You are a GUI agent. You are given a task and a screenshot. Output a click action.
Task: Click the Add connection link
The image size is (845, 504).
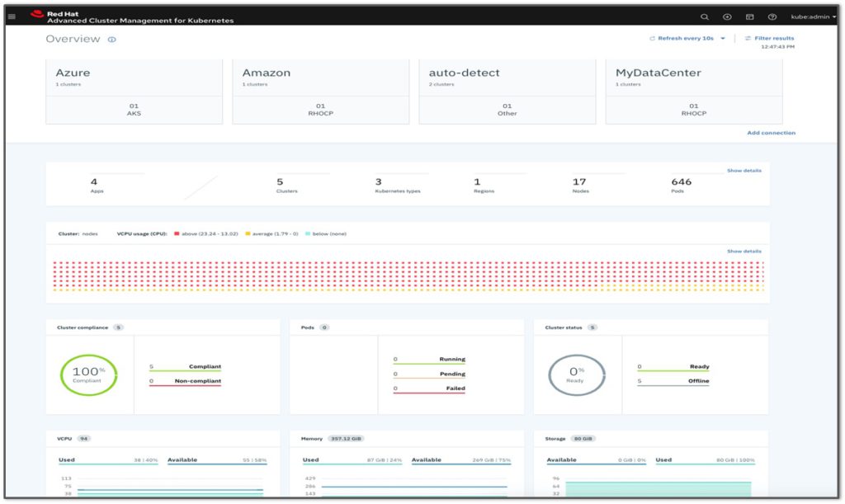772,133
